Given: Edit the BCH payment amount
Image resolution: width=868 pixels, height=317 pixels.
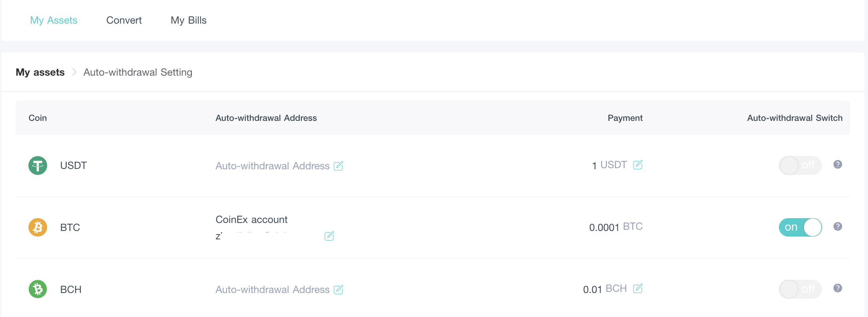Looking at the screenshot, I should click(638, 288).
